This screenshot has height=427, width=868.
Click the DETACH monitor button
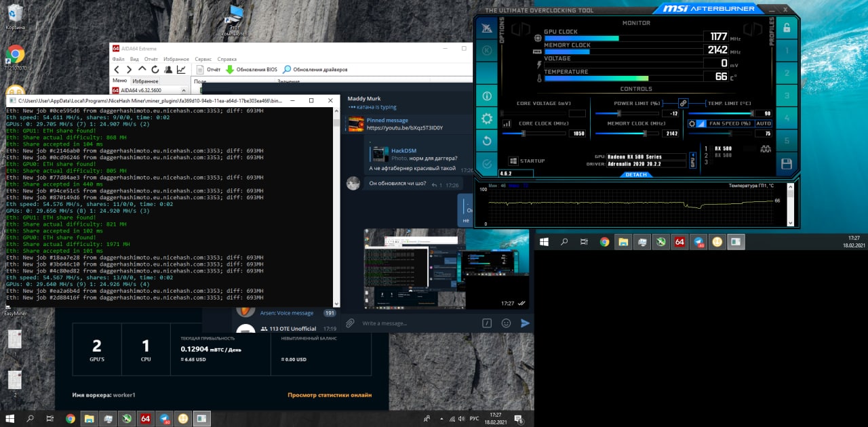point(636,175)
